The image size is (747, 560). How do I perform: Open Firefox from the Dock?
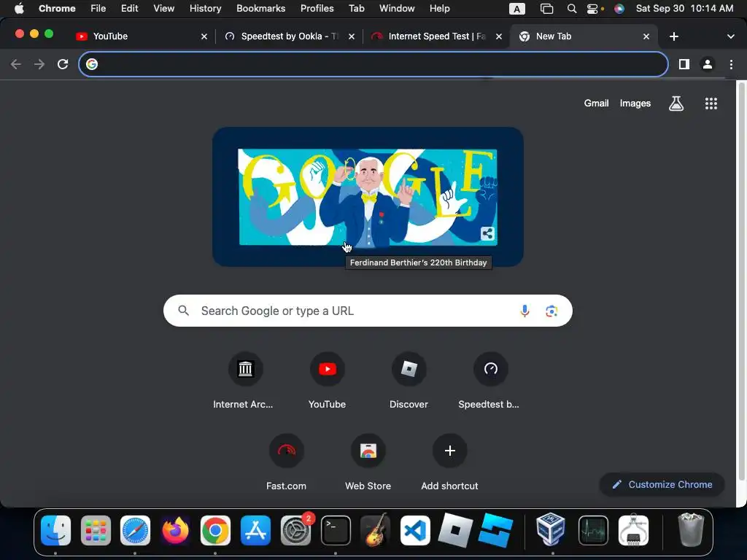pyautogui.click(x=175, y=531)
